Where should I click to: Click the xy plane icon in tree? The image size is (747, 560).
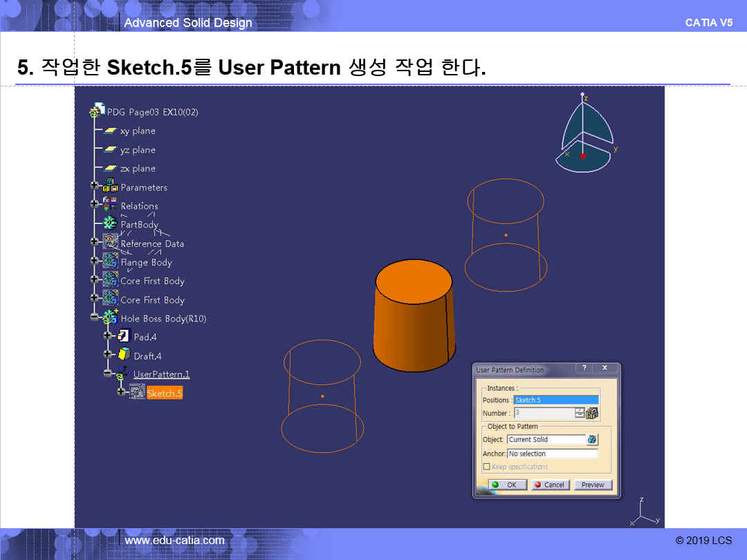tap(111, 131)
